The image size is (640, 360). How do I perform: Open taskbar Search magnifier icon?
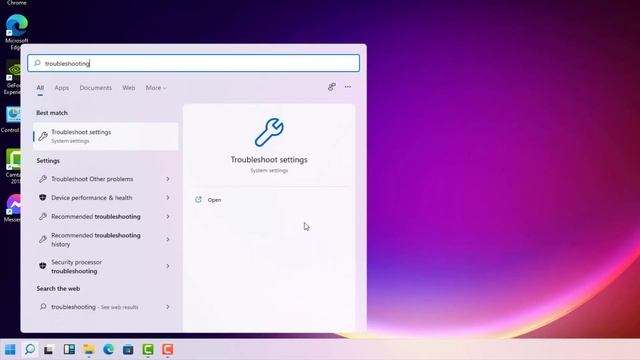[30, 349]
